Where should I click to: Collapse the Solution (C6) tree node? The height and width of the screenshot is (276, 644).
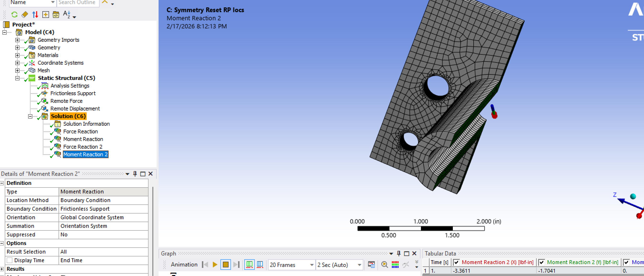tap(30, 116)
